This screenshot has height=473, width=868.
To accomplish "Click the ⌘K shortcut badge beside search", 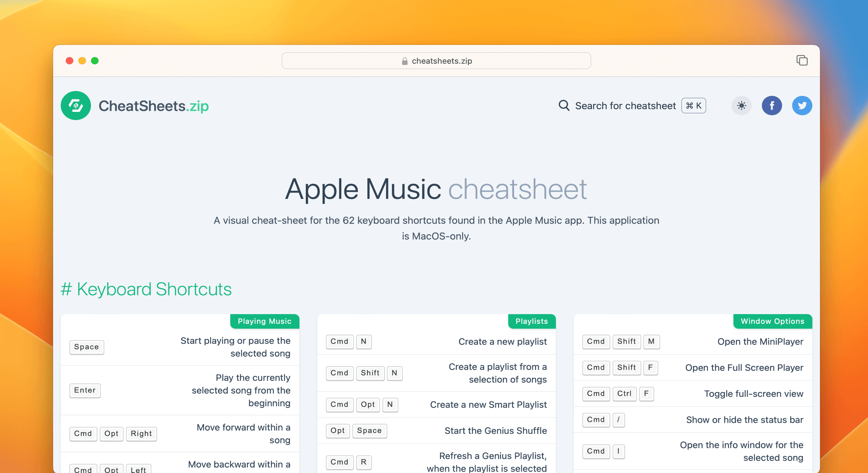I will (x=693, y=106).
